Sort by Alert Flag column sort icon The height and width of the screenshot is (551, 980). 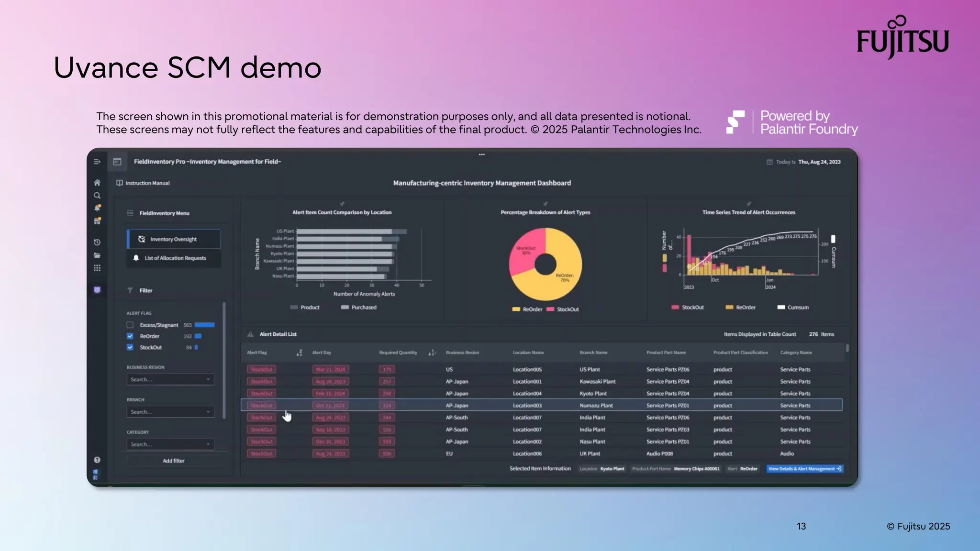(x=300, y=353)
